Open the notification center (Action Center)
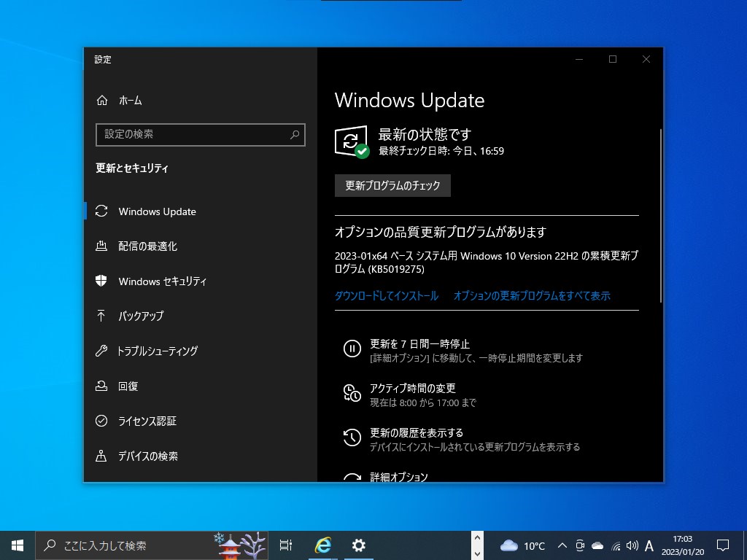 point(721,545)
